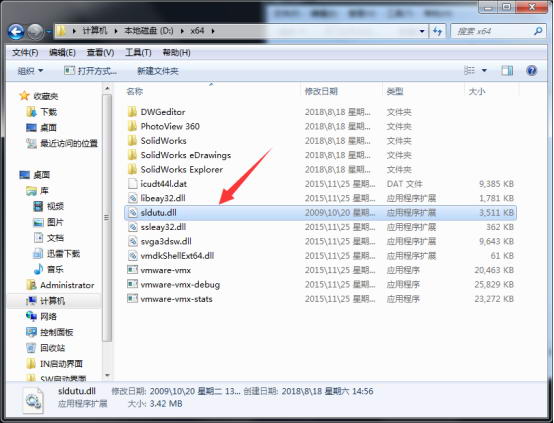554x423 pixels.
Task: Open the 文件(F) menu
Action: coord(25,53)
